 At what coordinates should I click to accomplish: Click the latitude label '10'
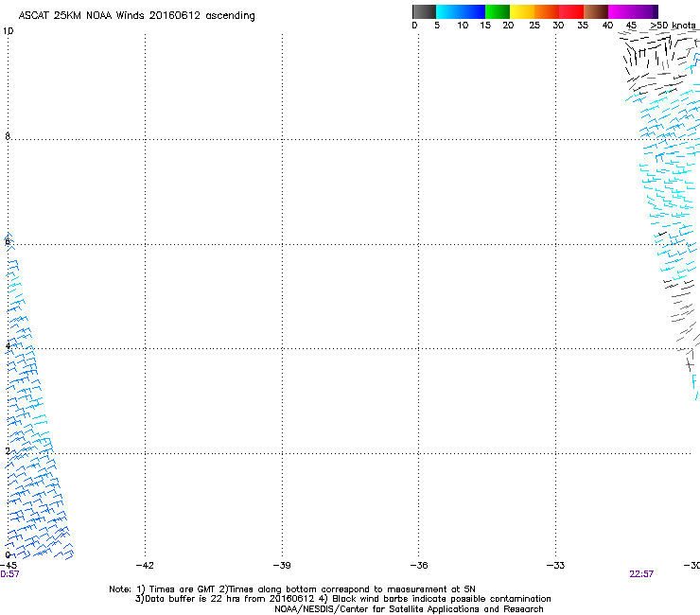[8, 31]
